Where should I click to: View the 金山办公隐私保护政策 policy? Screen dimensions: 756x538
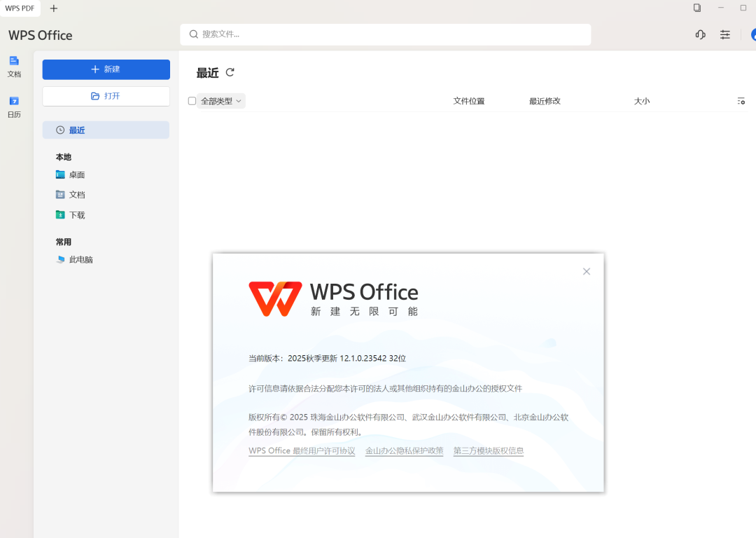405,450
